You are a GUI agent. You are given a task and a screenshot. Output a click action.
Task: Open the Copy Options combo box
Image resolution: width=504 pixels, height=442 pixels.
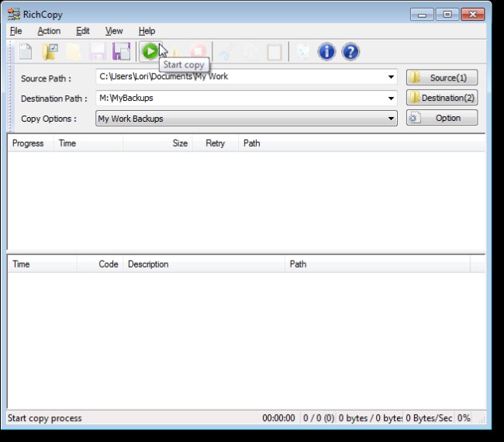pos(247,119)
